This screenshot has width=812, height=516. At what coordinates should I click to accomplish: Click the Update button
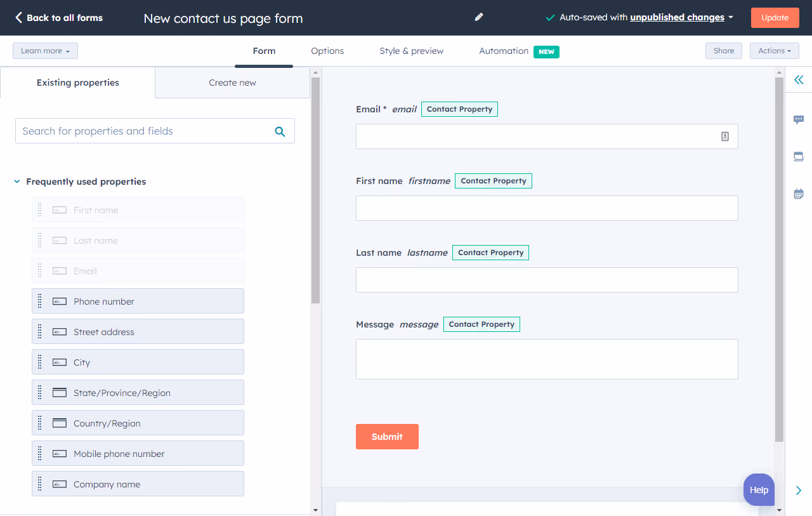pos(775,17)
